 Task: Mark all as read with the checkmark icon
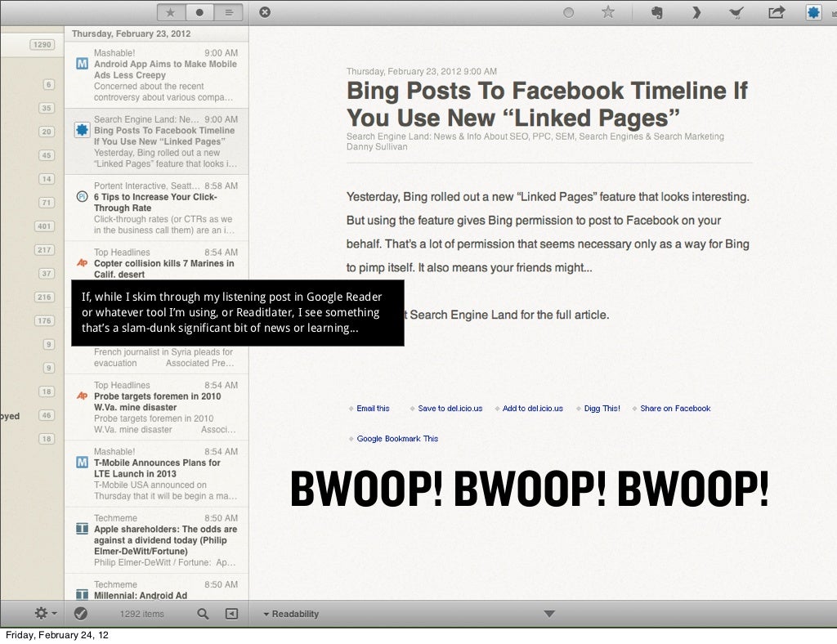(x=81, y=614)
